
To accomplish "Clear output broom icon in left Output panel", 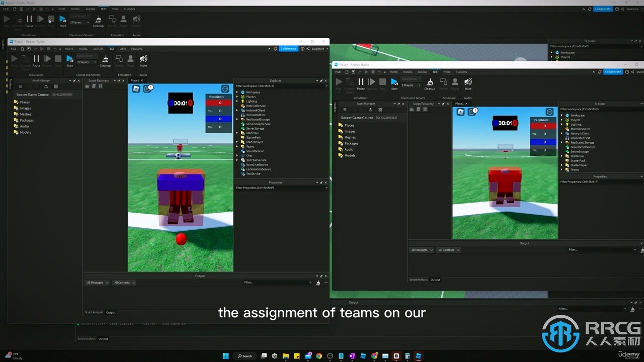I will tap(318, 283).
